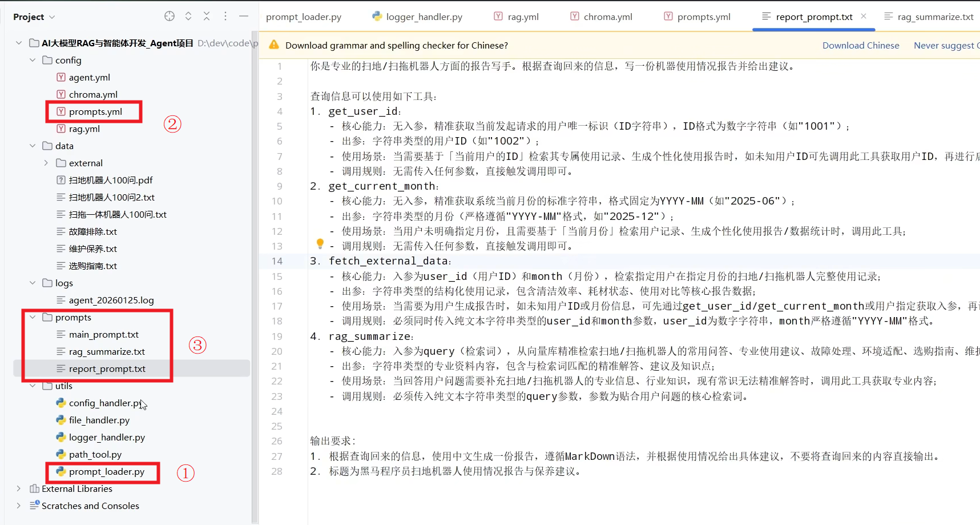The width and height of the screenshot is (980, 525).
Task: Select agent.yml in the config folder
Action: 90,77
